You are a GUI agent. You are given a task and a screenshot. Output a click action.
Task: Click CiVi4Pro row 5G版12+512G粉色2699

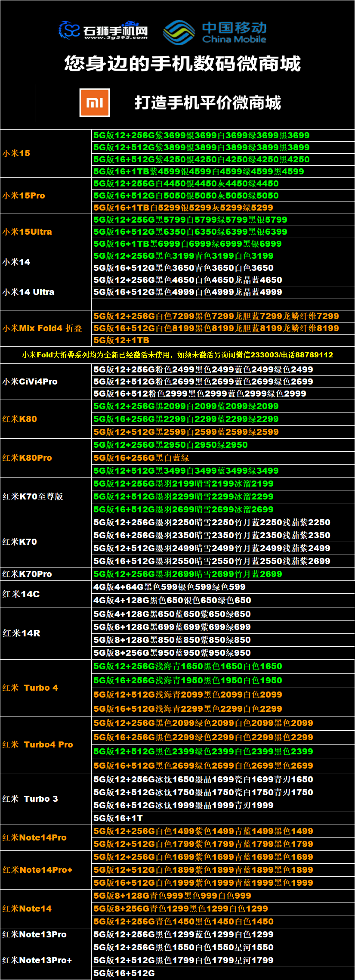[x=223, y=381]
